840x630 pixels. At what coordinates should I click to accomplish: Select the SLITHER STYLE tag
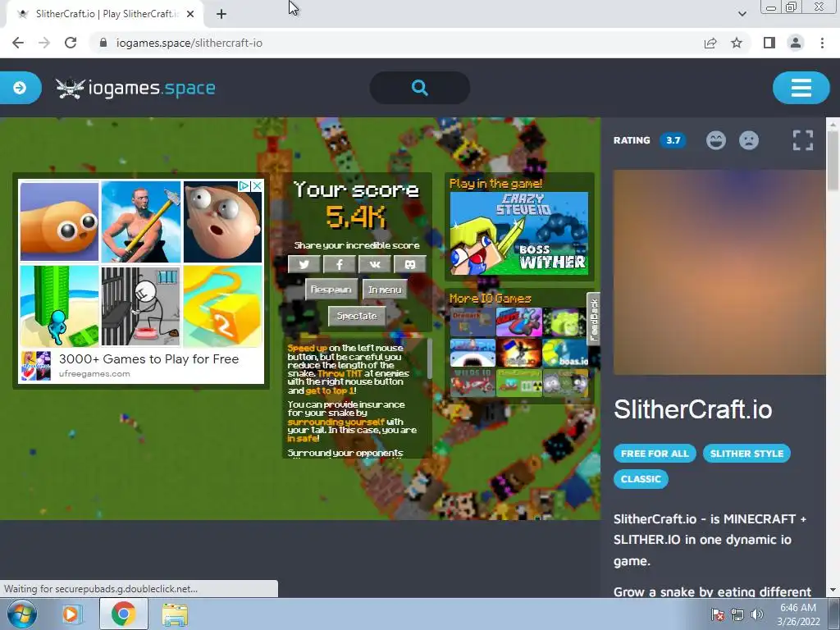coord(746,453)
